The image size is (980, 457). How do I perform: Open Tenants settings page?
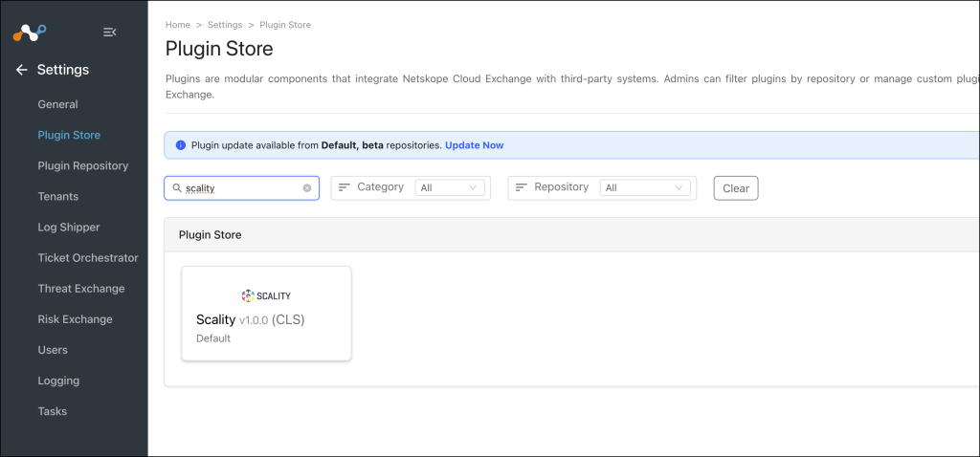point(58,196)
